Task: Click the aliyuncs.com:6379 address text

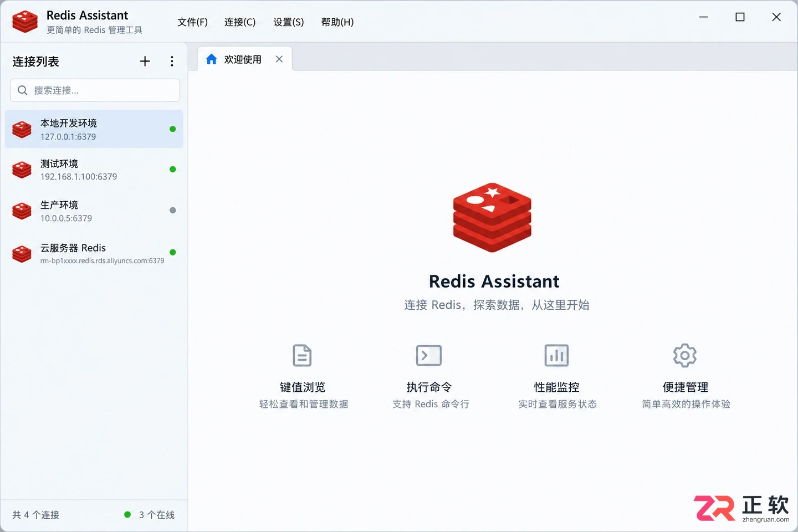Action: (x=102, y=261)
